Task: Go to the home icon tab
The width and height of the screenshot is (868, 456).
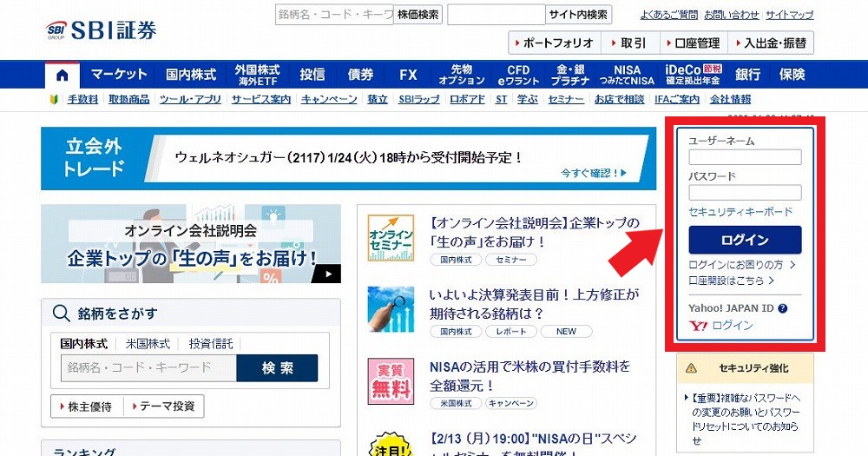Action: pyautogui.click(x=62, y=75)
